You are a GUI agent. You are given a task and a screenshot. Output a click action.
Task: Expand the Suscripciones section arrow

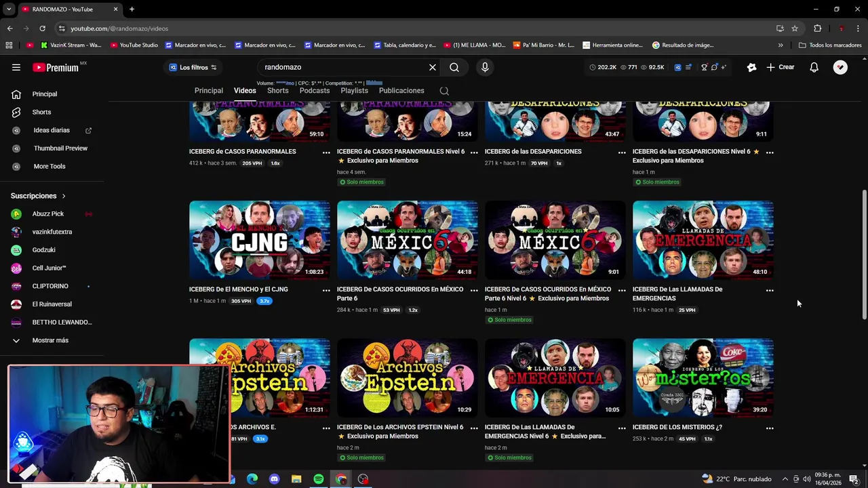(x=64, y=196)
